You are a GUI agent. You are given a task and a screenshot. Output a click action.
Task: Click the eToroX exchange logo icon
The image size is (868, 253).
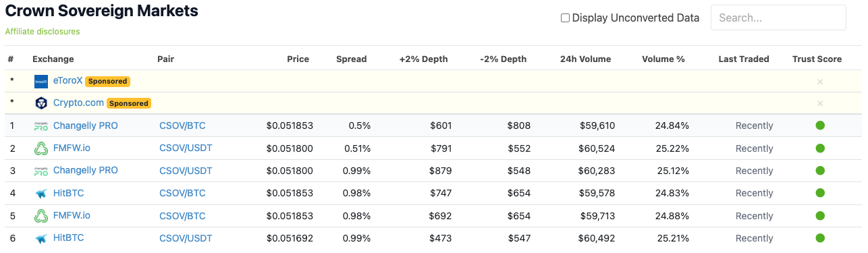[41, 82]
